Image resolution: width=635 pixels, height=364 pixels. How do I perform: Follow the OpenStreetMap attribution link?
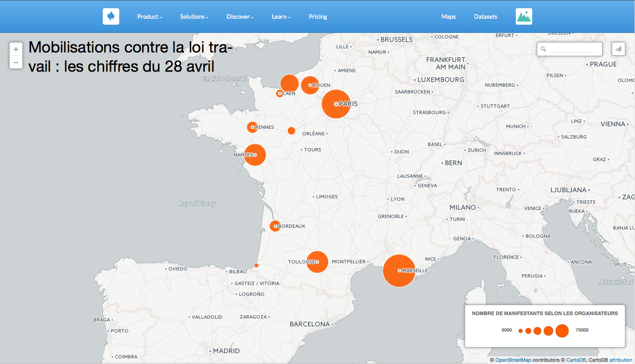pos(513,360)
